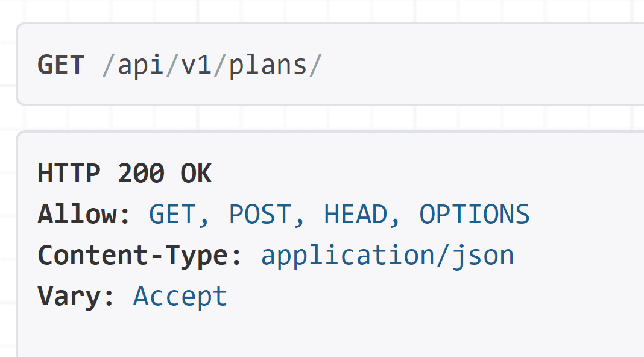Click the 'Accept' header value
The width and height of the screenshot is (644, 357).
pos(180,297)
